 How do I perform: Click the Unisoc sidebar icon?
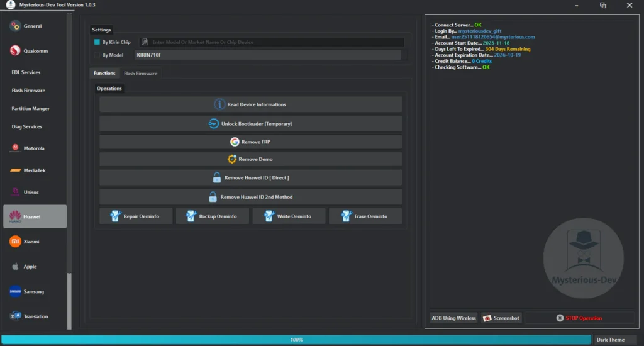point(15,192)
